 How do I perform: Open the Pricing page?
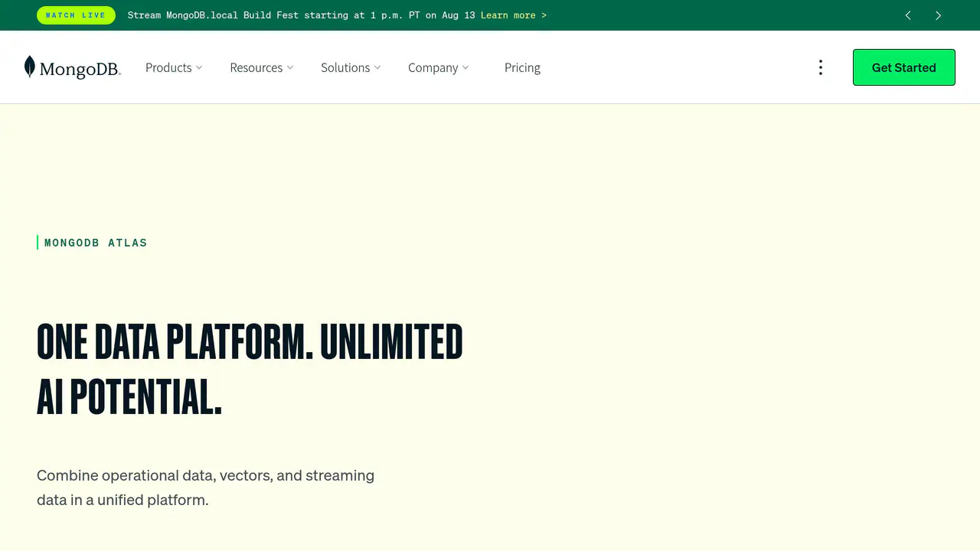(522, 67)
